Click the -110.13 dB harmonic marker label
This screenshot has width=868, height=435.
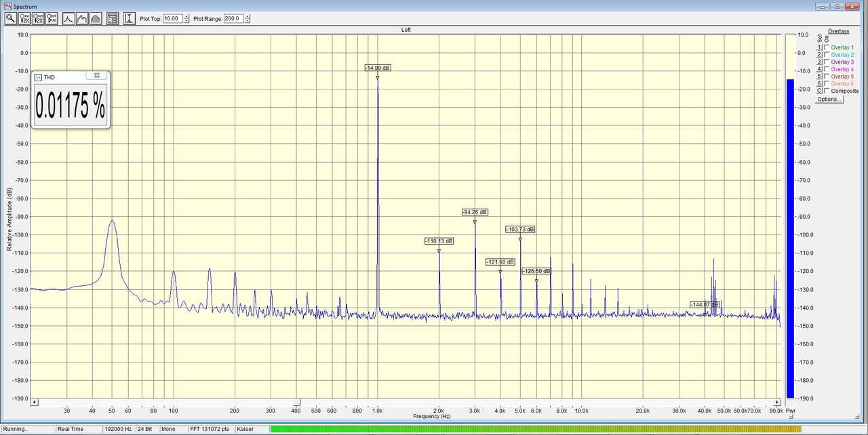point(439,241)
